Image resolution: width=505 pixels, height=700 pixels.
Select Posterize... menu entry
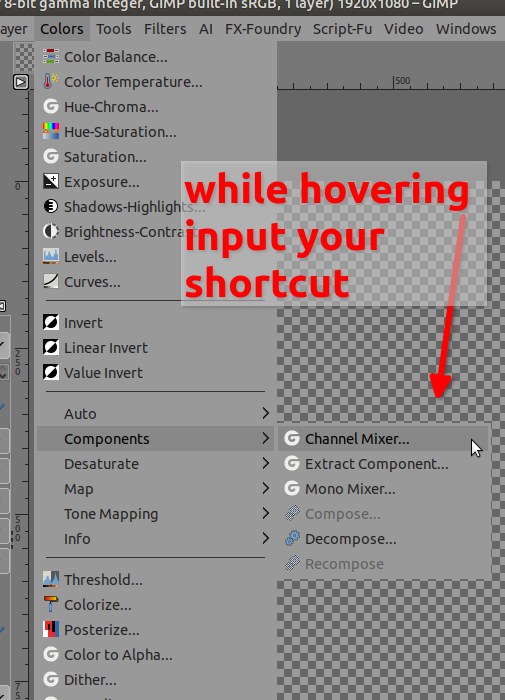tap(155, 629)
